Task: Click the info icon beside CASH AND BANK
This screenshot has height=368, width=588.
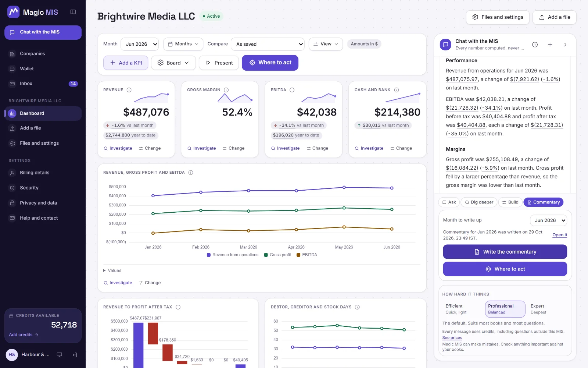Action: 397,90
